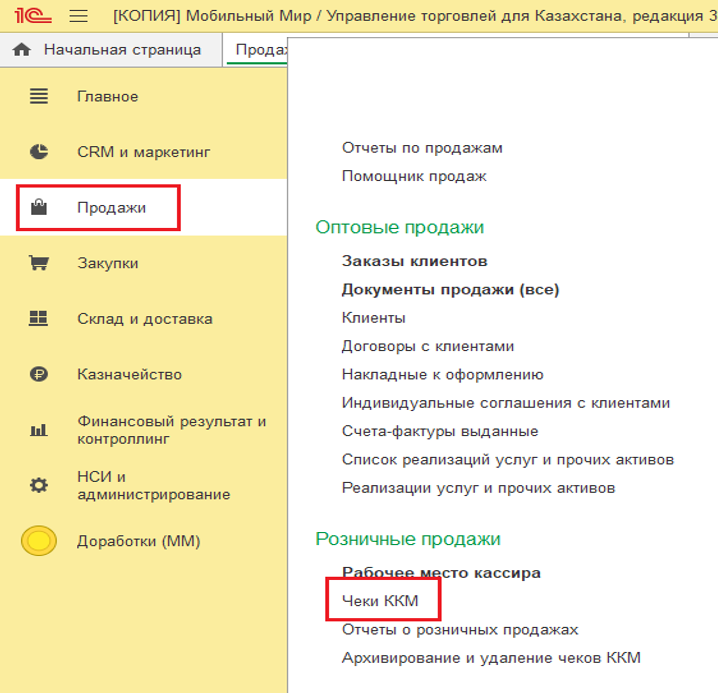Click the 1C logo icon

click(33, 16)
